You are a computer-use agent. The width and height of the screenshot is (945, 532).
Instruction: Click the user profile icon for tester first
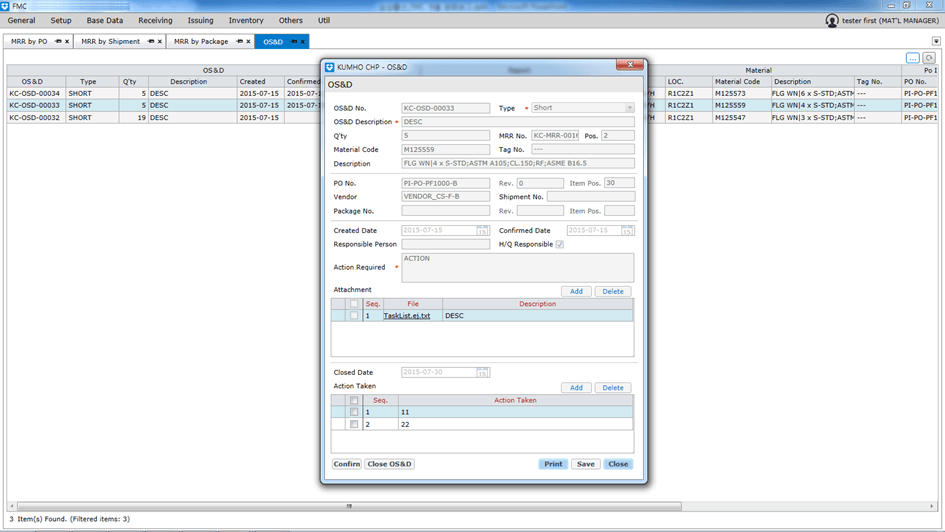tap(832, 21)
